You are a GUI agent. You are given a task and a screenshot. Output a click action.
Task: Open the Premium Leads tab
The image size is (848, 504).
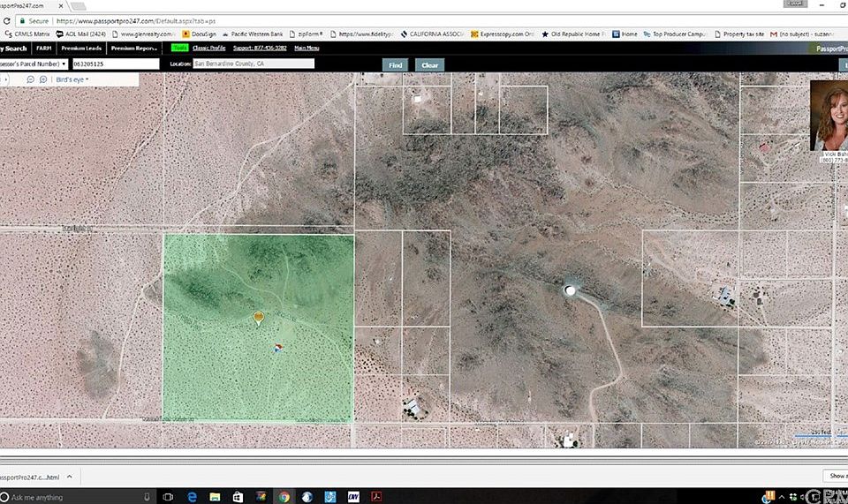click(x=80, y=49)
